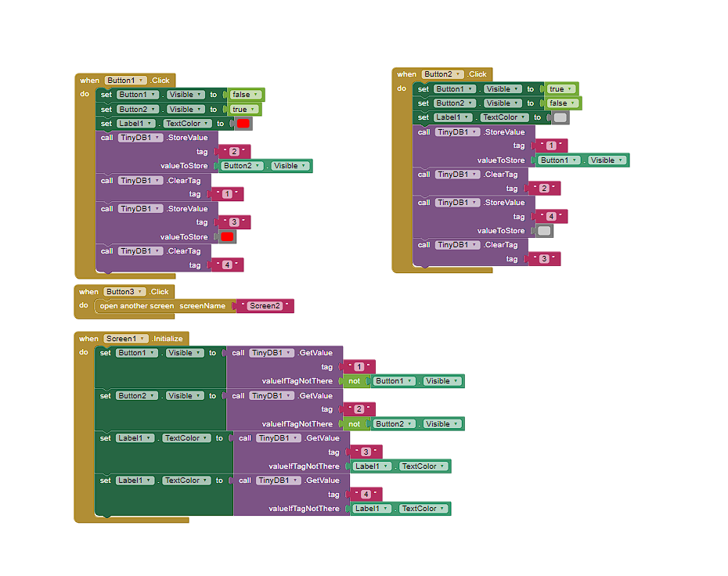This screenshot has height=576, width=728.
Task: Click red valueToStore swatch under tag 3
Action: coord(227,237)
